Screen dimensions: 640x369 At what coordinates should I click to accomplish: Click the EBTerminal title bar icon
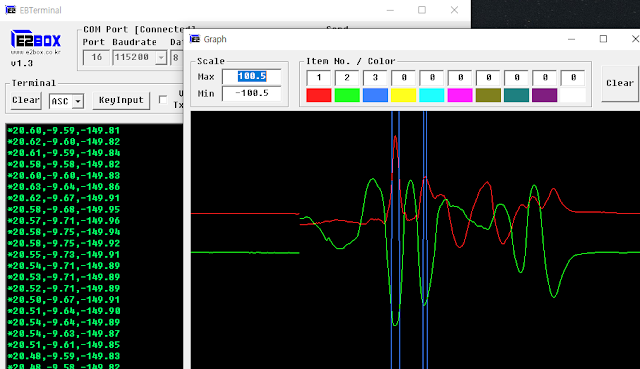tap(10, 10)
